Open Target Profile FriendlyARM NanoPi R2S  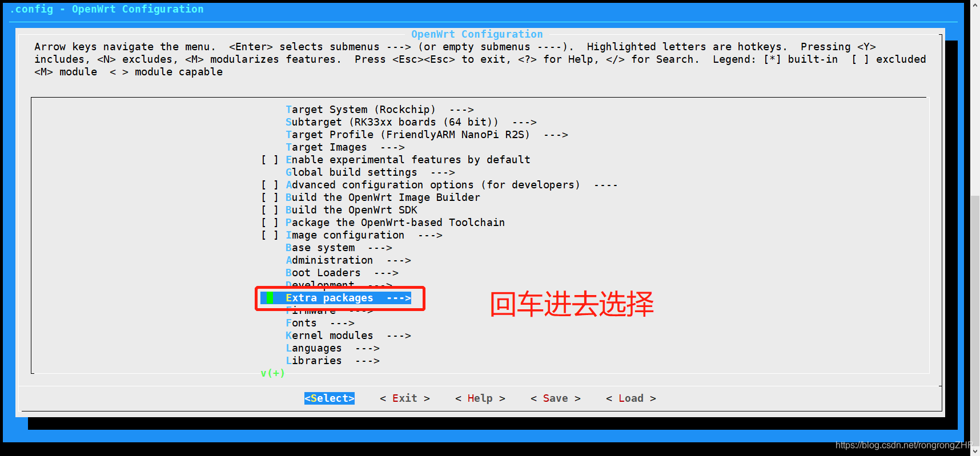click(x=427, y=135)
